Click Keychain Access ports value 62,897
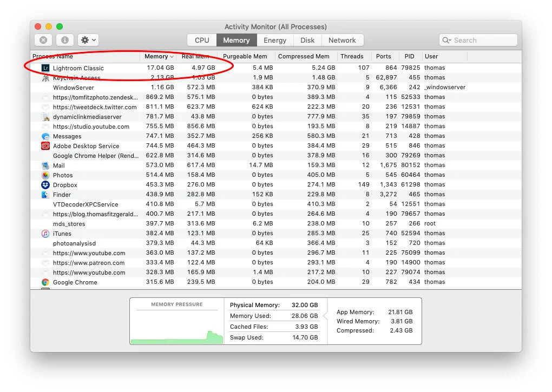Image resolution: width=552 pixels, height=392 pixels. point(386,77)
